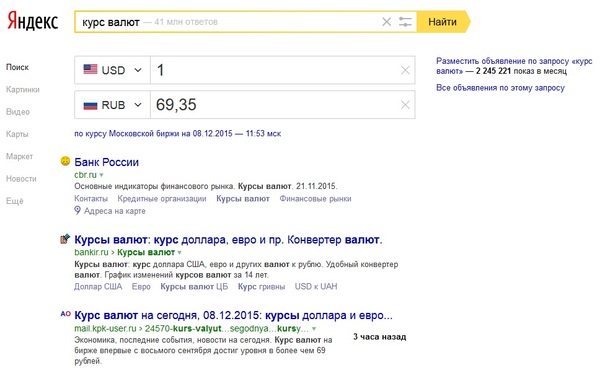Click the Яндекс logo
The height and width of the screenshot is (386, 600).
(x=33, y=22)
